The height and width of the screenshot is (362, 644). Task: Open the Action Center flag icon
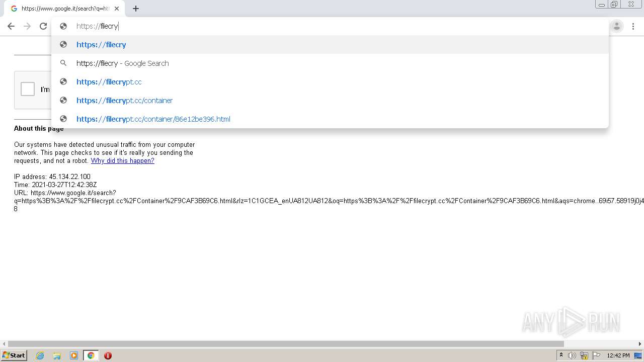coord(596,355)
